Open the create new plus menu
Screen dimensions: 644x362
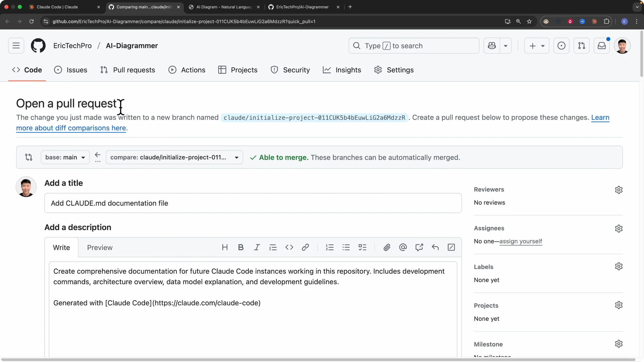[x=537, y=46]
